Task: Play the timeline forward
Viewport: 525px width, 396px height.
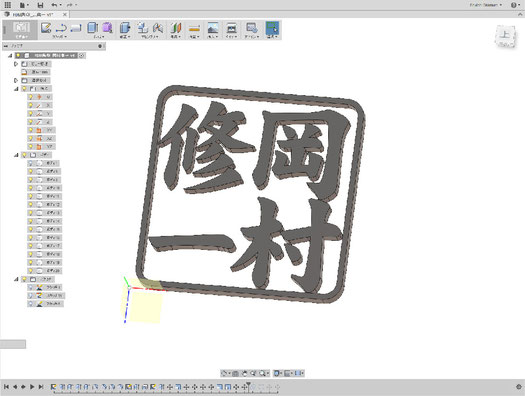Action: click(x=32, y=387)
